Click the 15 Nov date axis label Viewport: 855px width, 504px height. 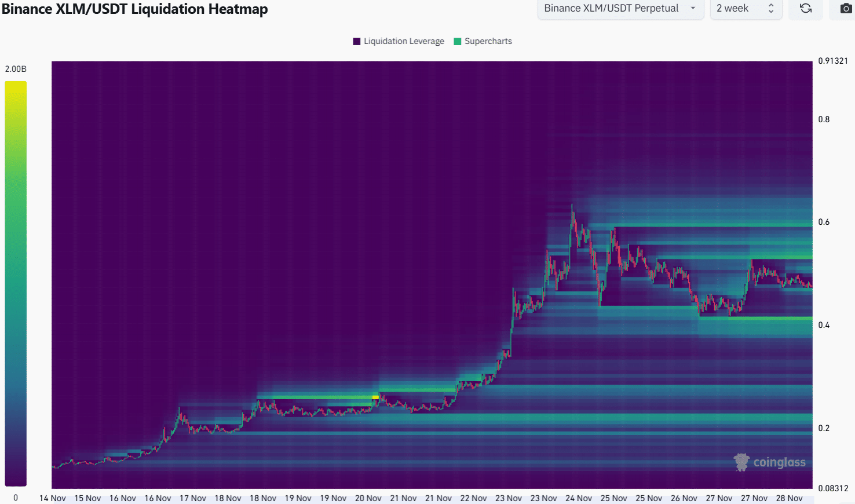click(x=87, y=498)
